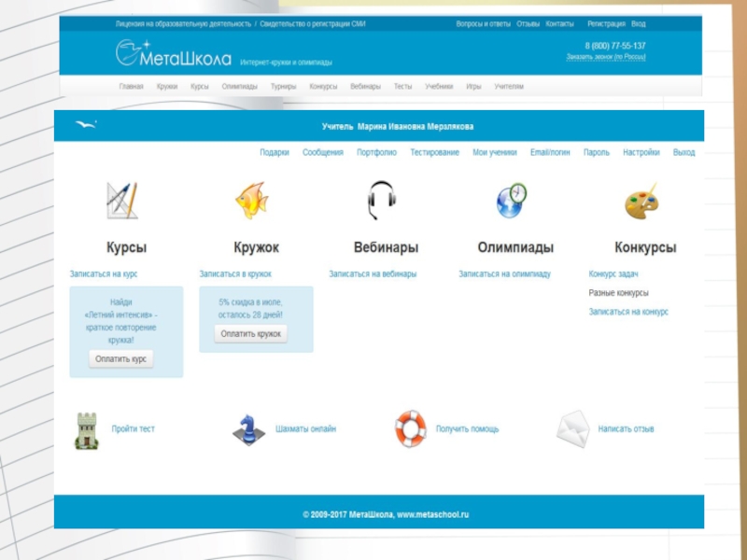
Task: Open the Пароль link
Action: coord(597,152)
